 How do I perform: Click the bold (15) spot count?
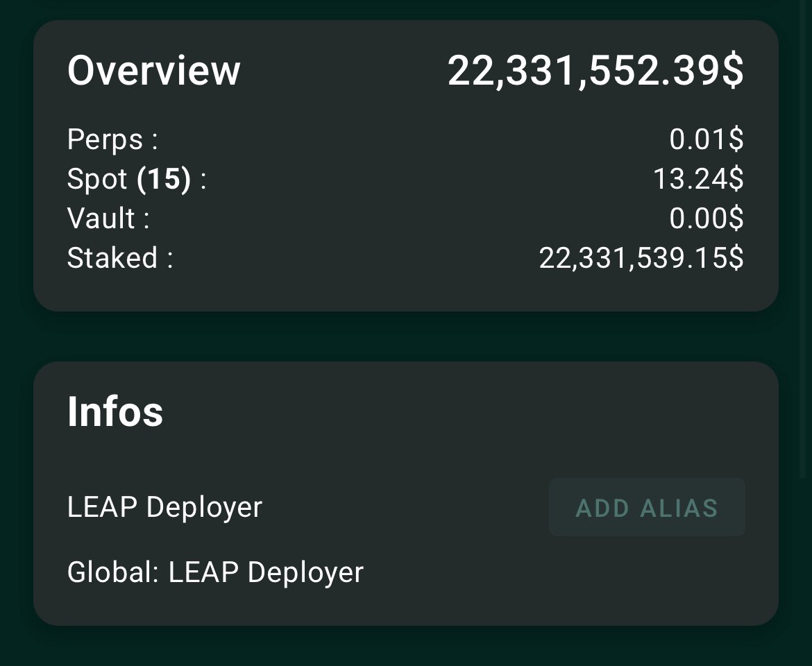point(164,179)
